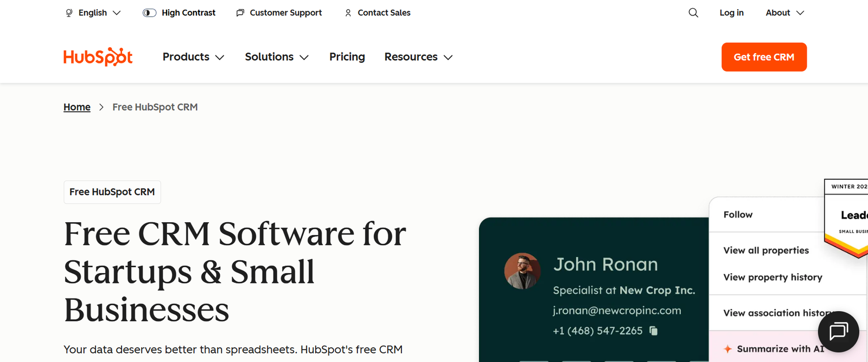
Task: Click the Customer Support chat icon
Action: coord(240,12)
